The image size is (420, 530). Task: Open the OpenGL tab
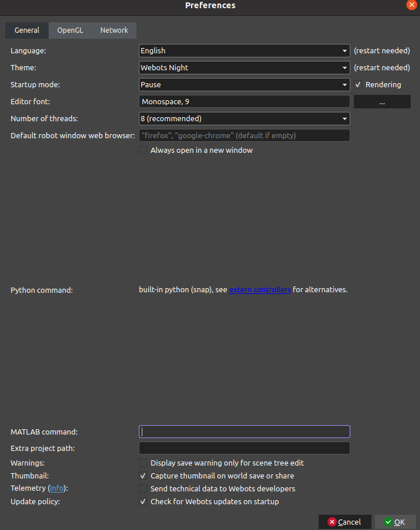(x=70, y=30)
